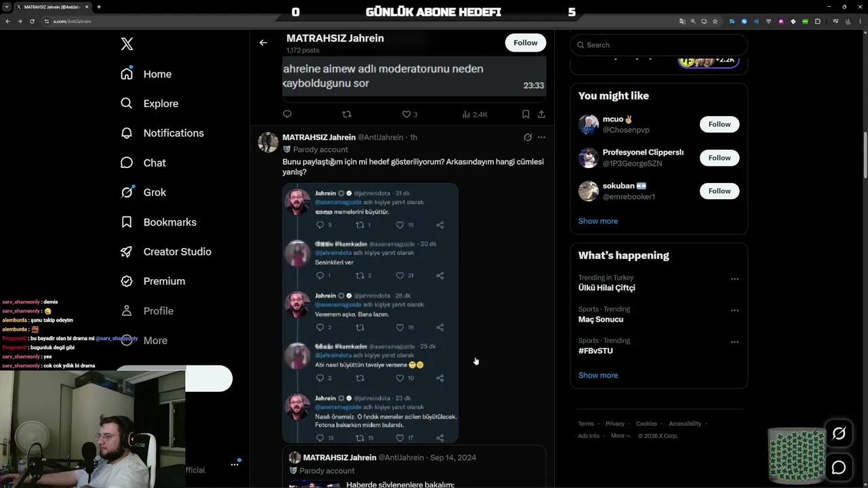The height and width of the screenshot is (488, 868).
Task: Open the Premium page
Action: point(153,281)
